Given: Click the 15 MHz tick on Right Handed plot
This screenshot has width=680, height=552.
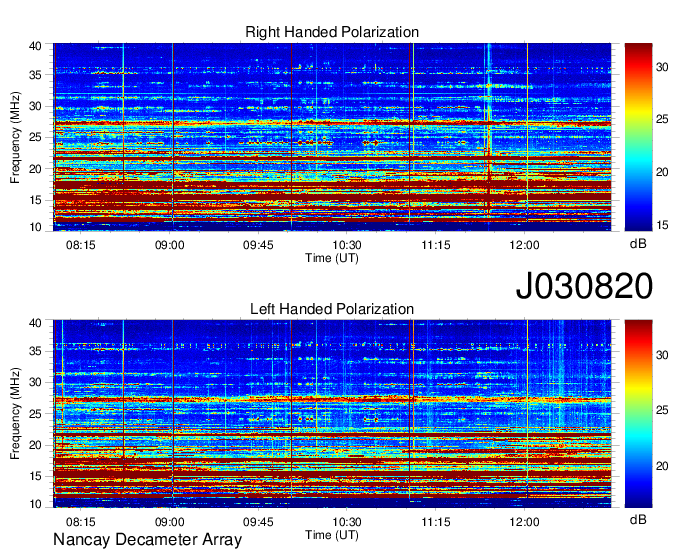Looking at the screenshot, I should point(35,200).
